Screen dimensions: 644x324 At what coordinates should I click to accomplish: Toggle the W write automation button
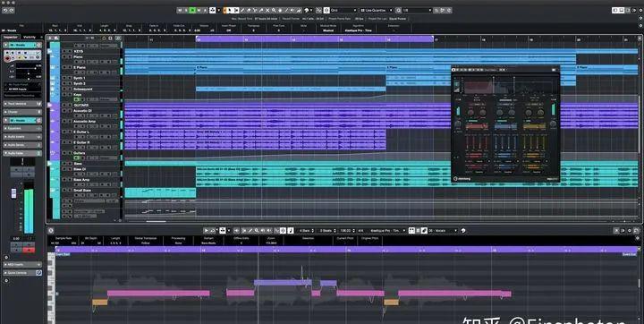199,10
